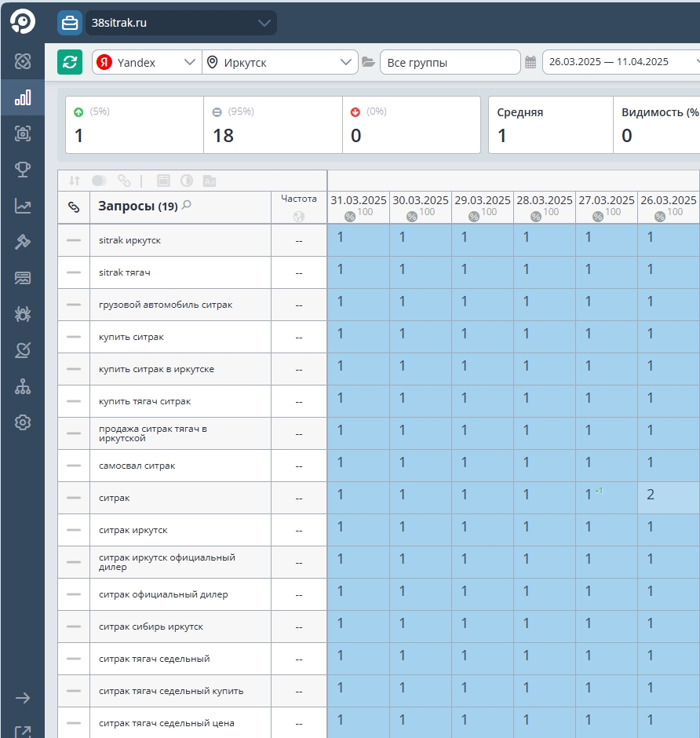Open the sitemap structure icon in sidebar

coord(23,386)
